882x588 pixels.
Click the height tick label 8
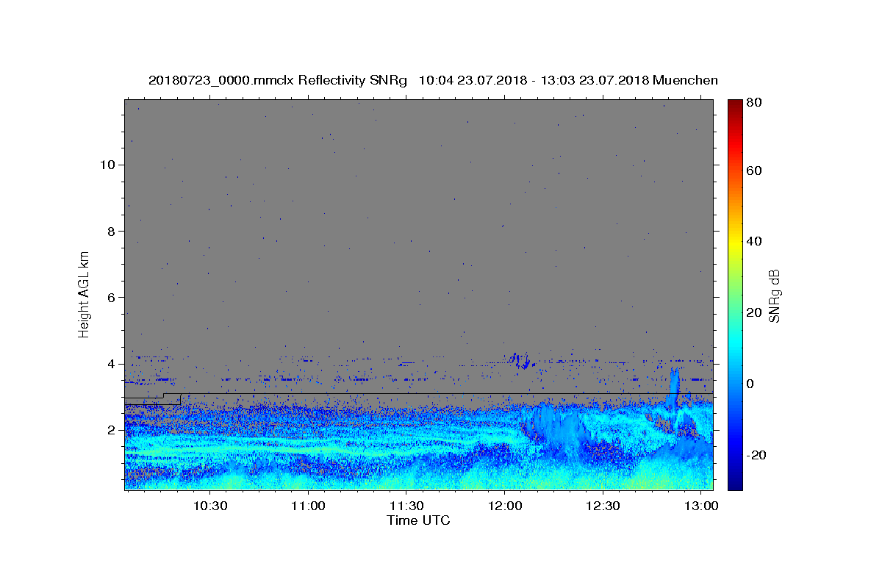[x=113, y=231]
